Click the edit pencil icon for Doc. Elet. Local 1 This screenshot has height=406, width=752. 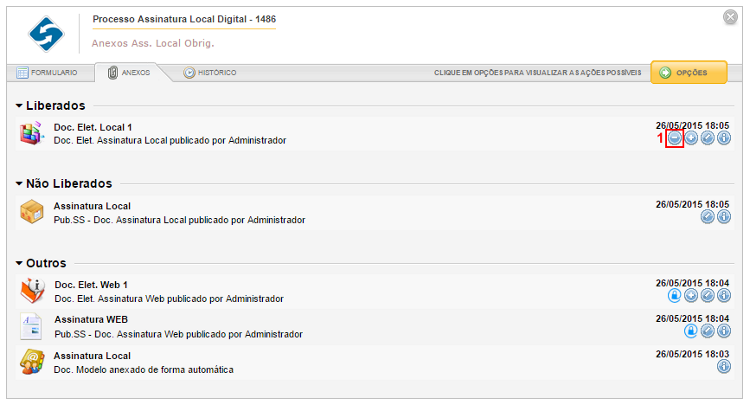click(x=707, y=139)
